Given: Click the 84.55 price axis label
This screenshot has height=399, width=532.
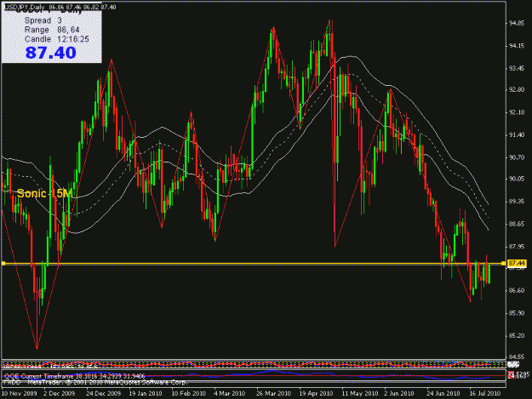Looking at the screenshot, I should click(x=517, y=357).
